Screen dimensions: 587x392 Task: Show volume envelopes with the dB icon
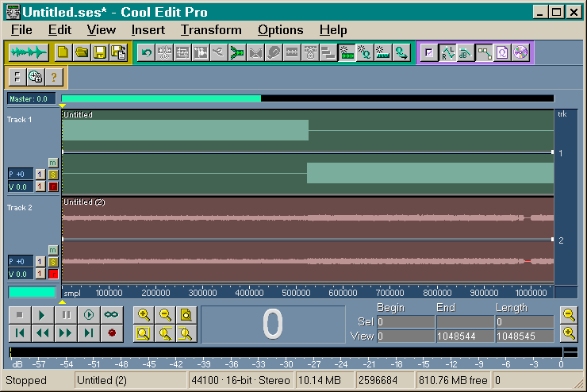[466, 53]
